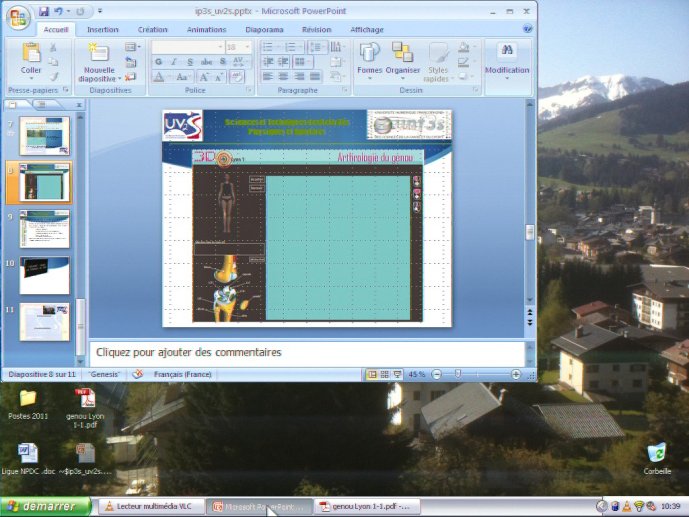Switch to Lecteur multimédia VLC in taskbar

coord(151,506)
